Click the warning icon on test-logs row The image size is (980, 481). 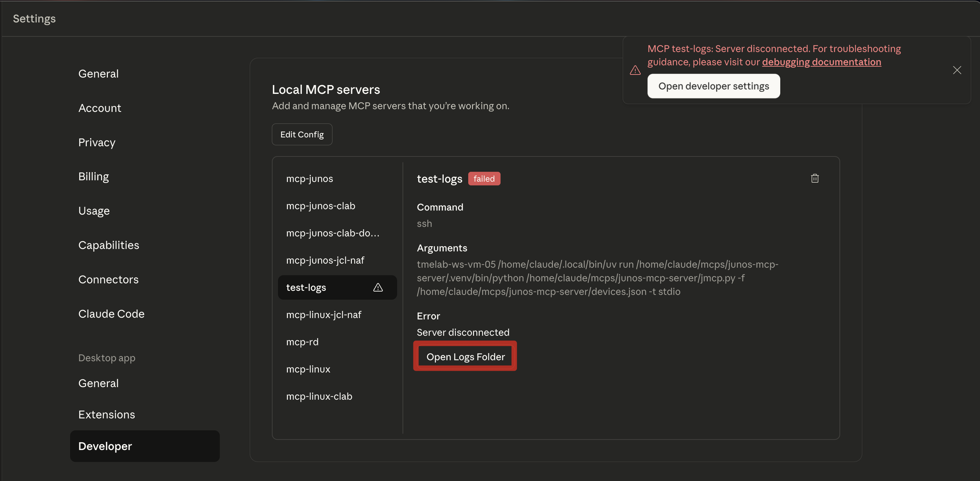click(x=378, y=287)
